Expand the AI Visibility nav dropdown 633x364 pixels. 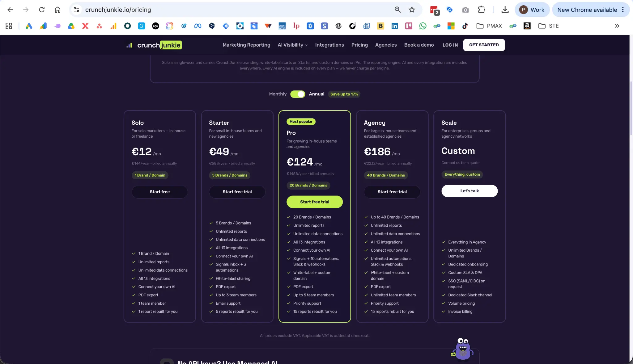click(x=292, y=45)
